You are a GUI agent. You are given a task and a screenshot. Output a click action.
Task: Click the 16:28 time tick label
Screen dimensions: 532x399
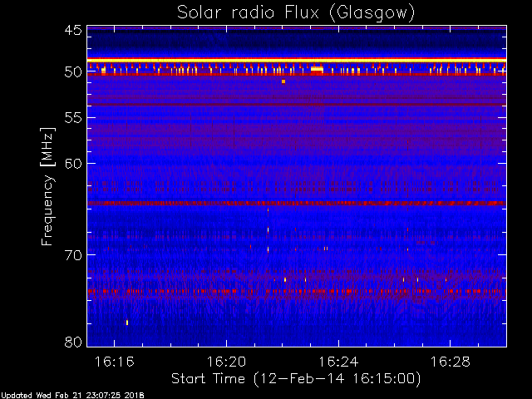(451, 362)
